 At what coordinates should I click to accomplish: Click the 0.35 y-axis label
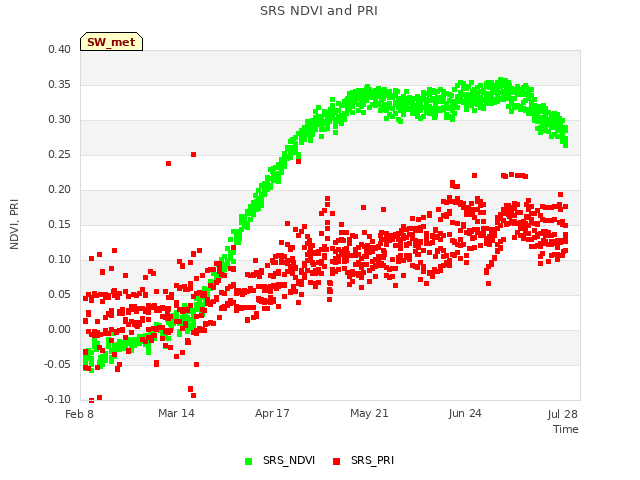[x=60, y=84]
